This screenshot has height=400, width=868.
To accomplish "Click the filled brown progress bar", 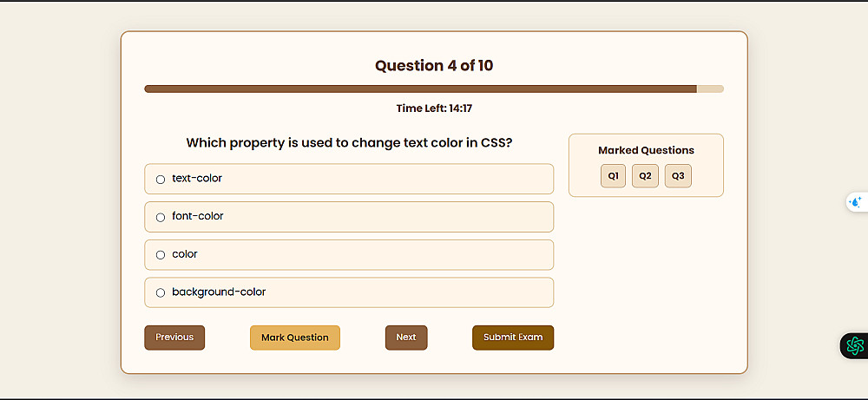I will (420, 89).
